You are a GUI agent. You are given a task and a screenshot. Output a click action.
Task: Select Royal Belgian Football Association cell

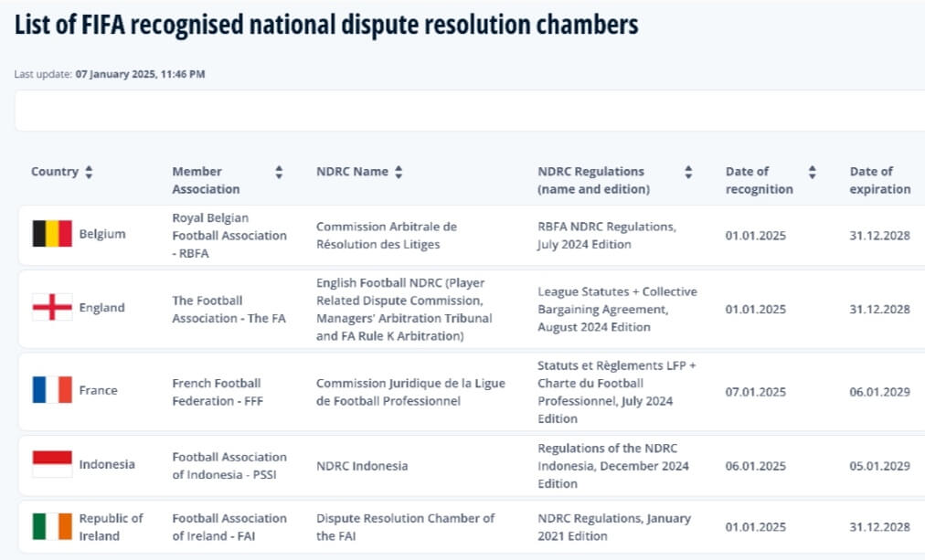coord(229,235)
